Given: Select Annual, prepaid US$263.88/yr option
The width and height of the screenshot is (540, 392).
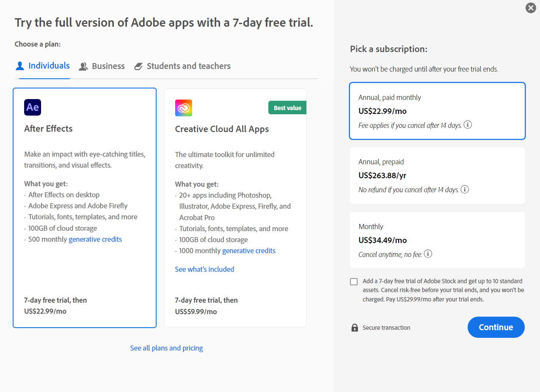Looking at the screenshot, I should coord(437,175).
